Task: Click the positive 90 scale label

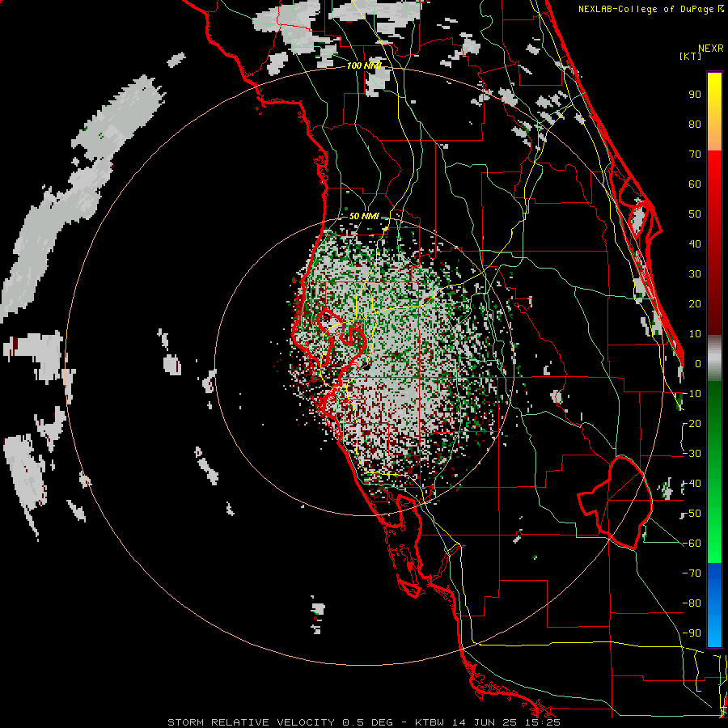Action: (695, 95)
